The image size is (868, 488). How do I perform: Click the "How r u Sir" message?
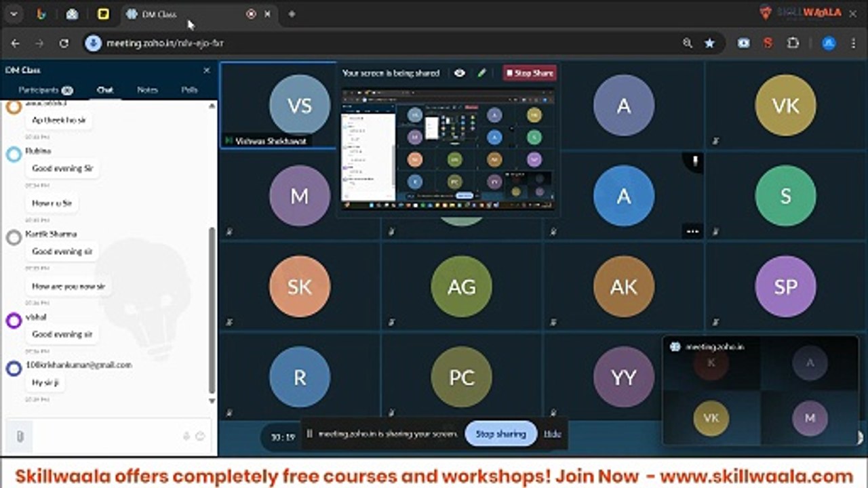coord(52,203)
